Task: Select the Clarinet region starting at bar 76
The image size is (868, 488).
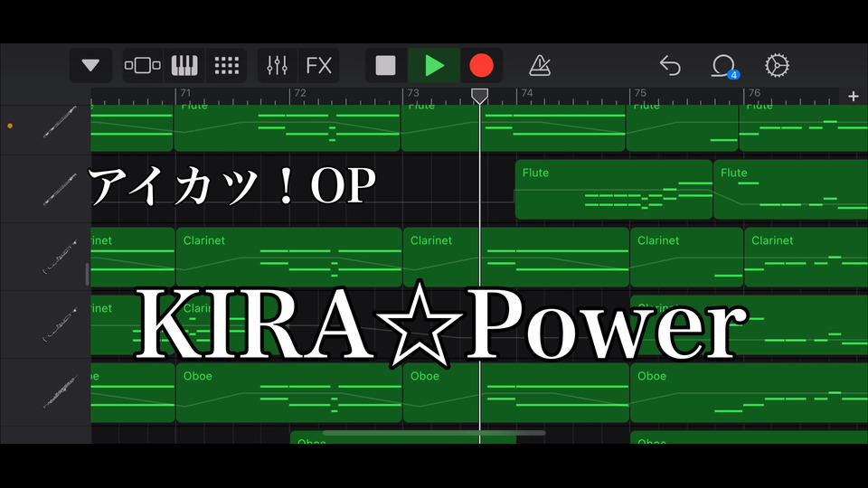Action: pyautogui.click(x=806, y=257)
